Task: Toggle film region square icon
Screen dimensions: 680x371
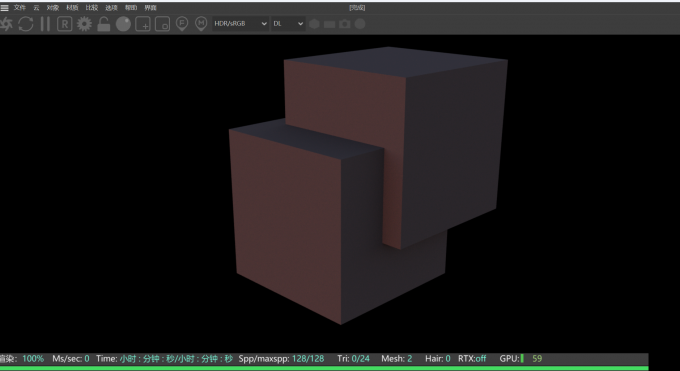Action: (163, 24)
